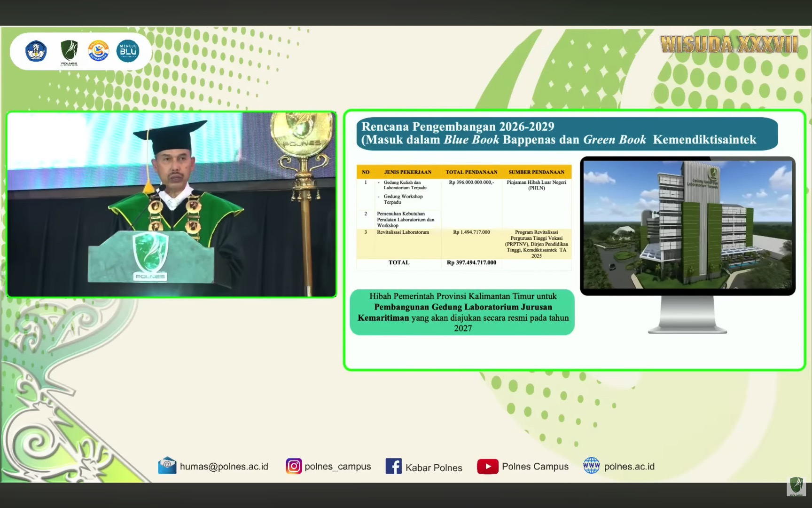Image resolution: width=812 pixels, height=508 pixels.
Task: Click the Instagram icon
Action: click(x=294, y=466)
